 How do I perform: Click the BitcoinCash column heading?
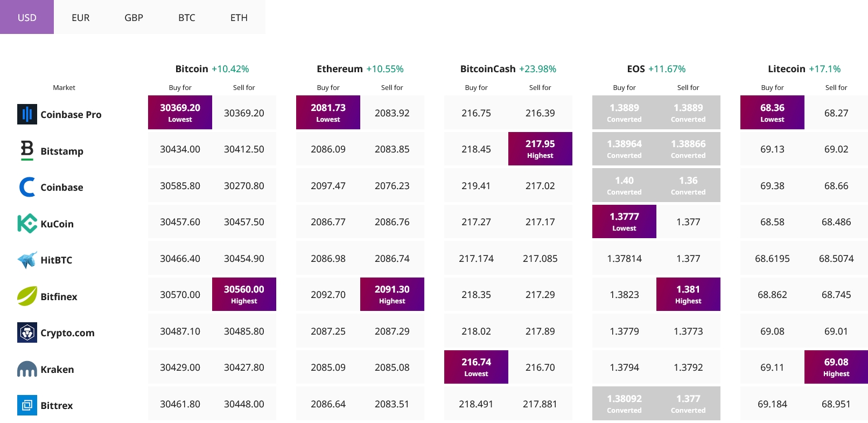(488, 69)
